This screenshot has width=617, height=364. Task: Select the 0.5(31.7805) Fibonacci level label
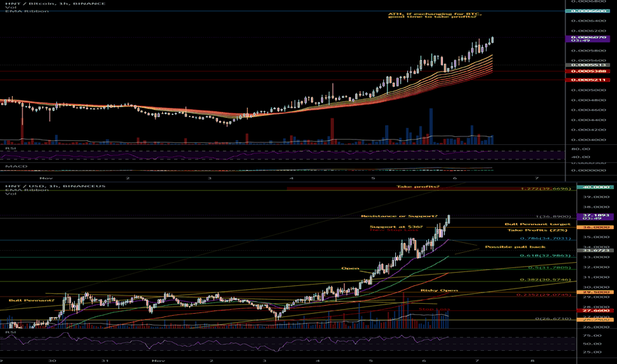point(549,267)
